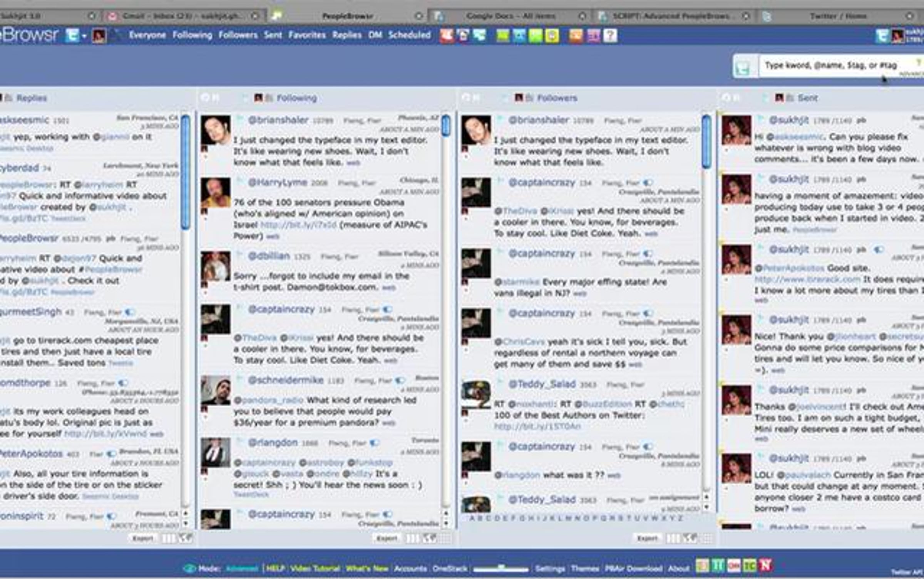Click the purple icon beside the question mark
924x579 pixels.
click(593, 36)
